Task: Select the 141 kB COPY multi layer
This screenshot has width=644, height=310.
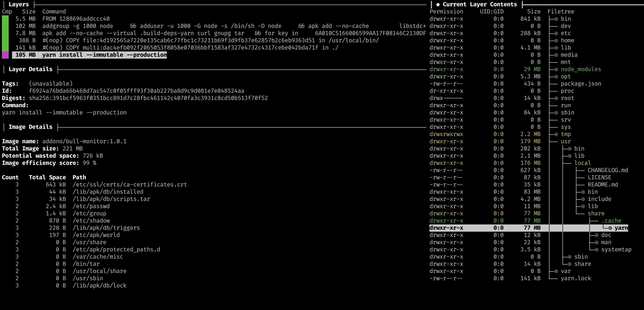Action: (x=177, y=48)
